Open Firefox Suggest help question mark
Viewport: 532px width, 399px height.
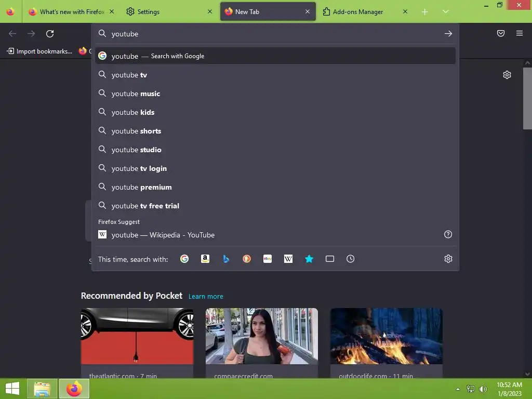point(448,234)
